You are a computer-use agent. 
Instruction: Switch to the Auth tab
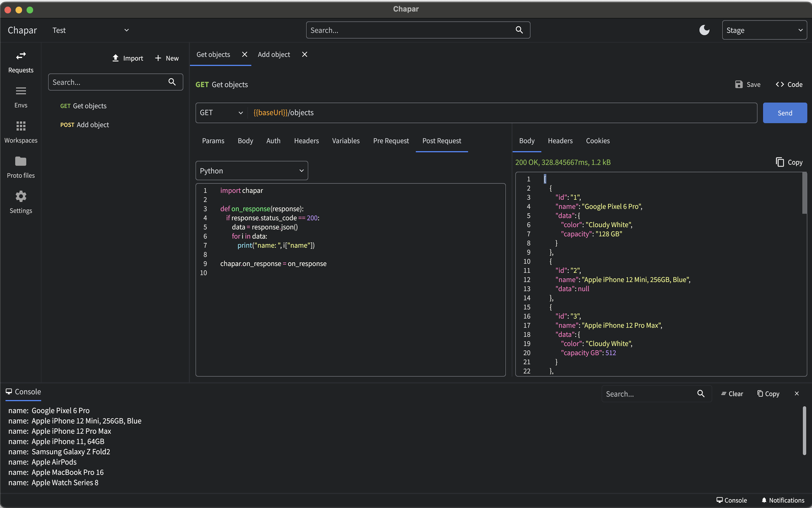click(273, 141)
